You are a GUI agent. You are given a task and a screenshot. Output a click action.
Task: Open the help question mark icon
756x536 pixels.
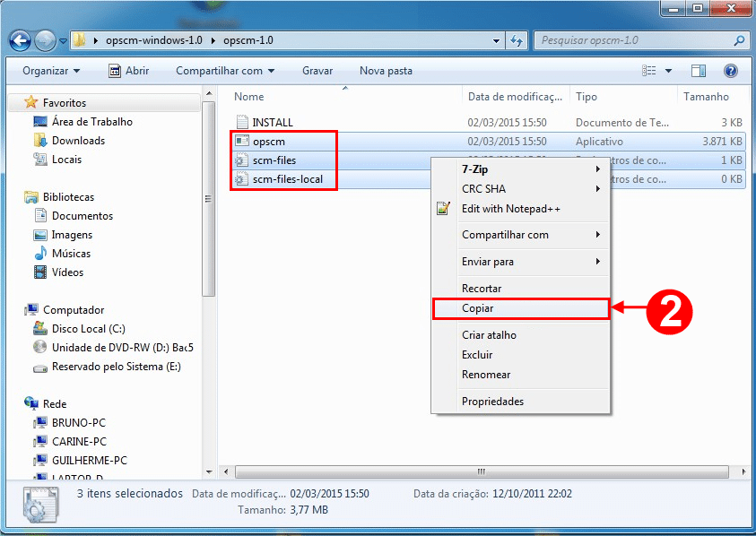[731, 71]
